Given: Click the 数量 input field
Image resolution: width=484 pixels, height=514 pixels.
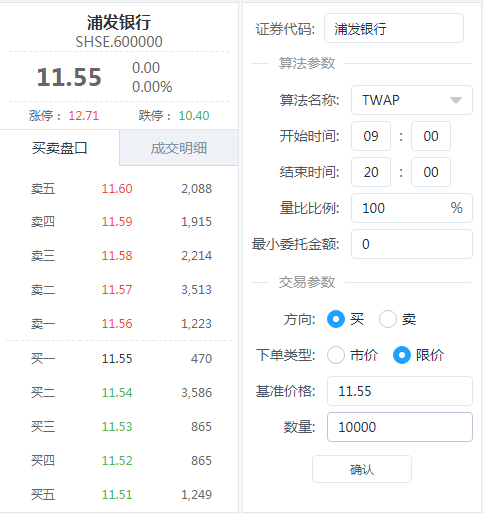Looking at the screenshot, I should (x=400, y=427).
